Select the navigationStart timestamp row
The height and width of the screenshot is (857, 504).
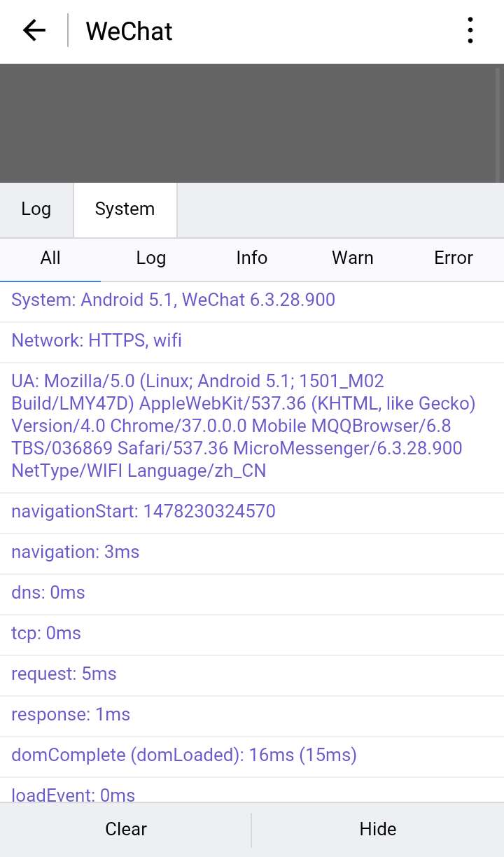[252, 513]
